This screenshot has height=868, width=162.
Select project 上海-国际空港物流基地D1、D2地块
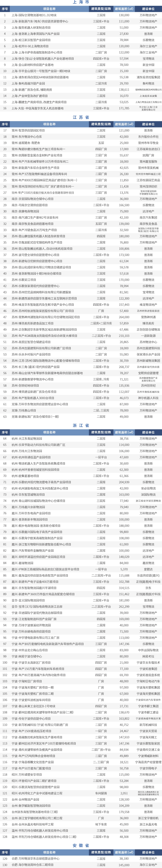pos(34,15)
